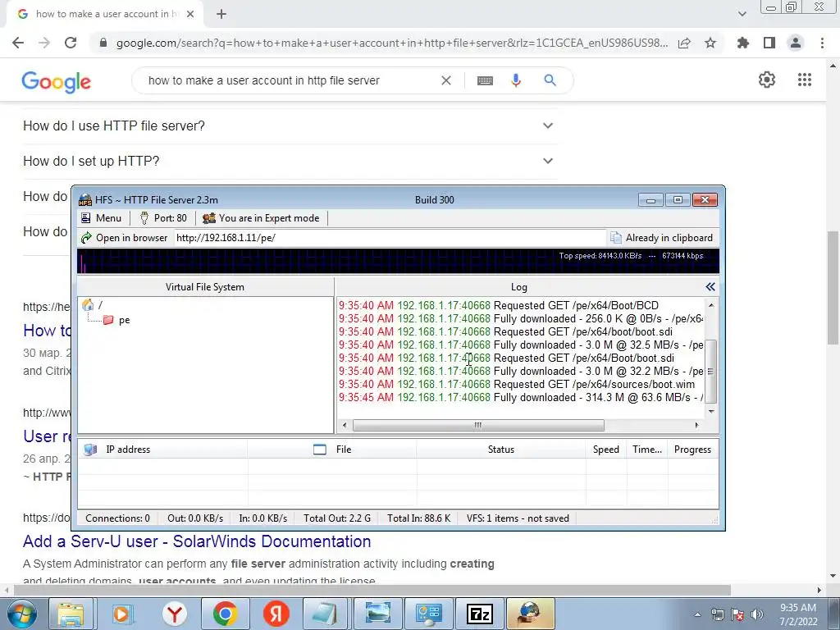This screenshot has height=630, width=840.
Task: Expand 'How do I use HTTP file server?'
Action: (290, 126)
